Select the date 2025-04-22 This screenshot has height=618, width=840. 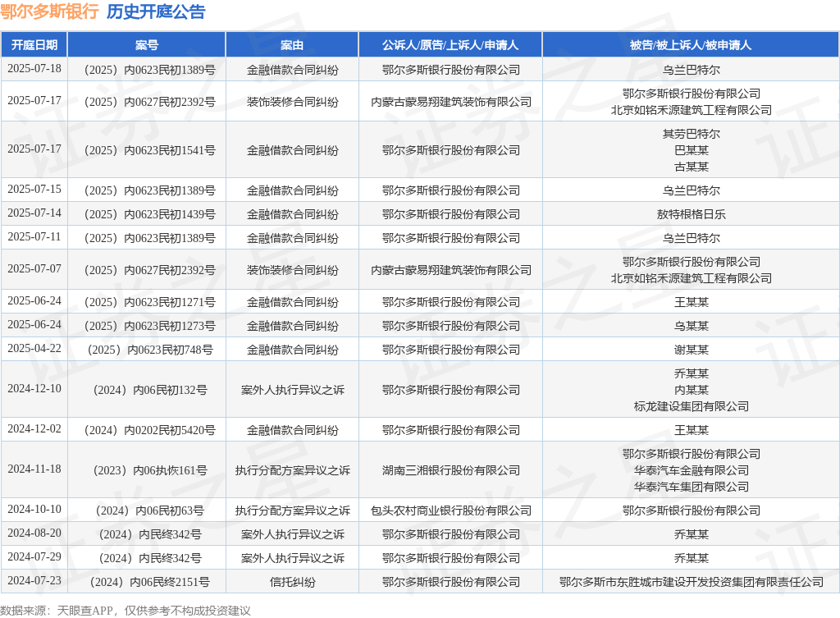point(34,349)
